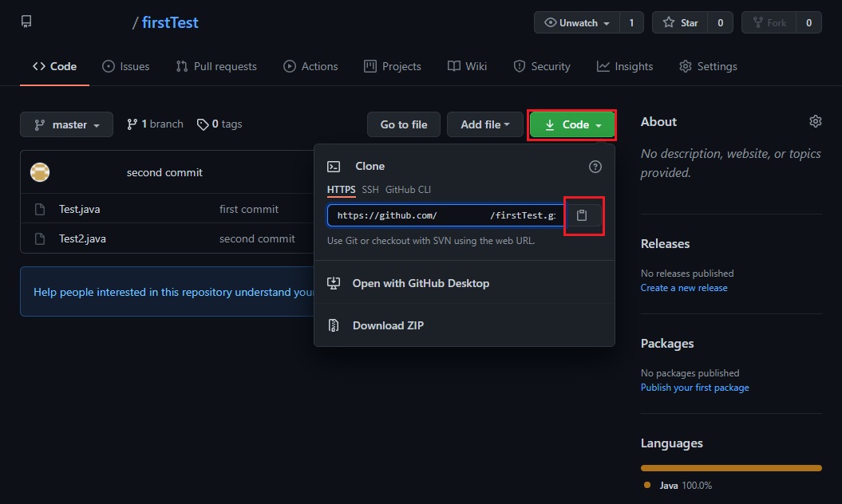Open the Add file dropdown
Viewport: 842px width, 504px height.
pyautogui.click(x=485, y=124)
